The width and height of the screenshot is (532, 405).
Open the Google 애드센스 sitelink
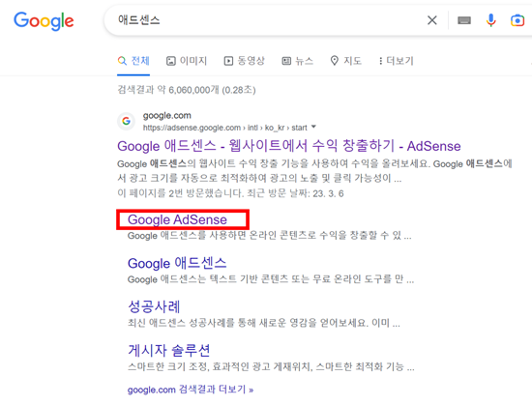tap(177, 263)
